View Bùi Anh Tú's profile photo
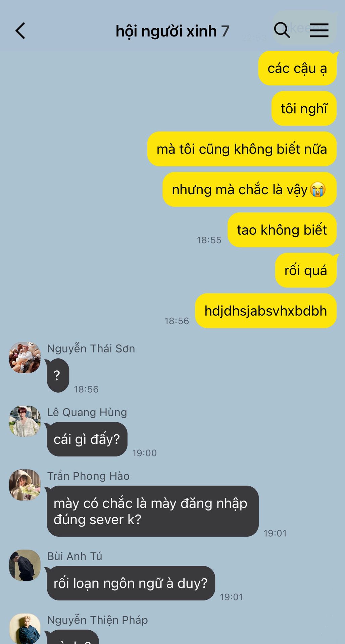This screenshot has width=345, height=644. (25, 565)
